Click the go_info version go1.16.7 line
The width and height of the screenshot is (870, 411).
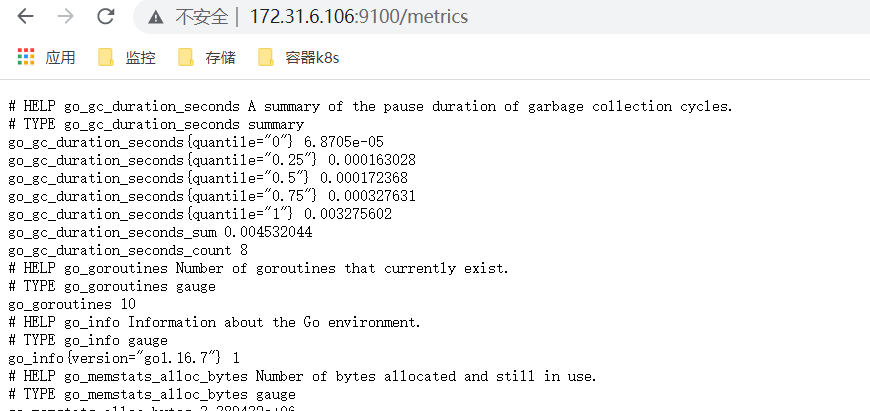(x=124, y=358)
